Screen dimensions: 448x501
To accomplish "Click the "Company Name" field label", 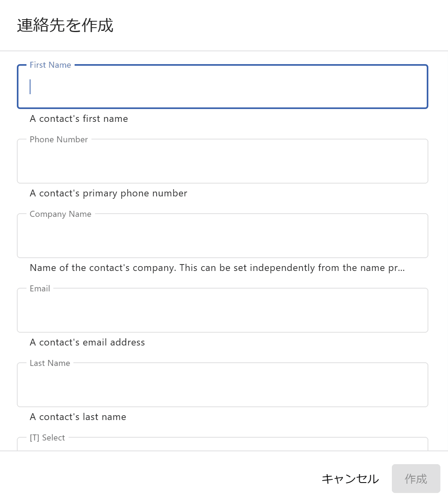I will (60, 214).
